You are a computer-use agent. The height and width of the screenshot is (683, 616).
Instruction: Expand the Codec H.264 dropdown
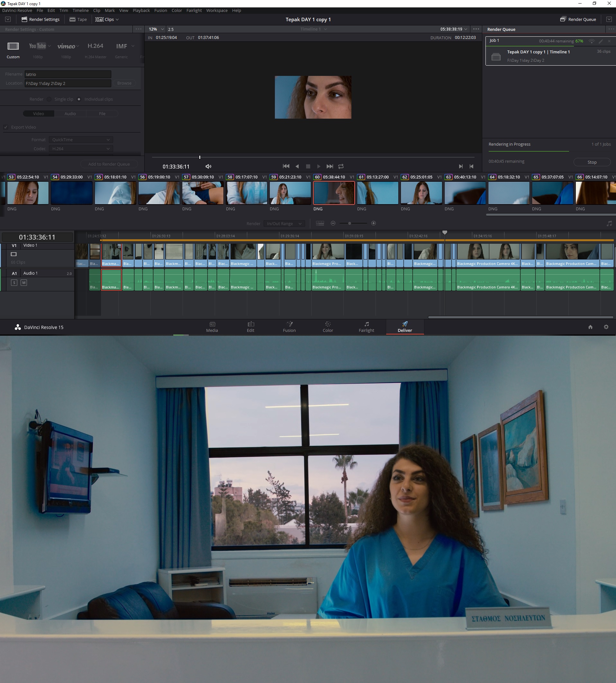point(81,149)
